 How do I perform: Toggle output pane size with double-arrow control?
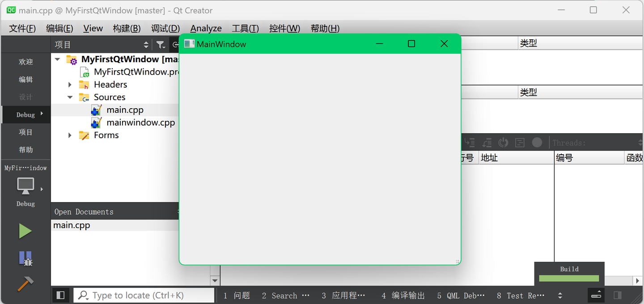[x=596, y=295]
